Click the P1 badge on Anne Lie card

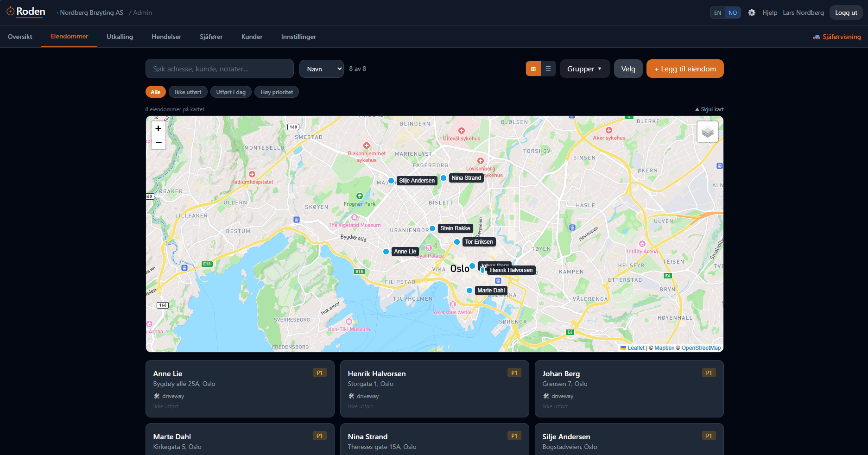(320, 373)
